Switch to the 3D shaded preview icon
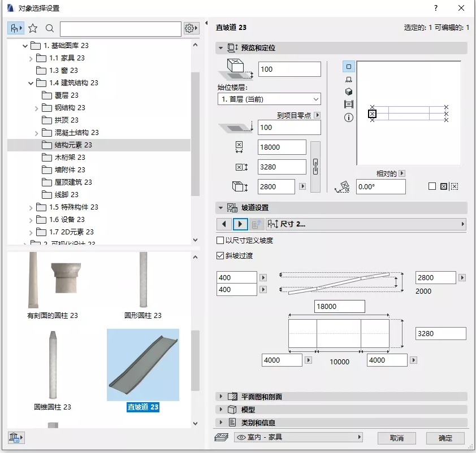Viewport: 476px width, 453px height. (348, 92)
